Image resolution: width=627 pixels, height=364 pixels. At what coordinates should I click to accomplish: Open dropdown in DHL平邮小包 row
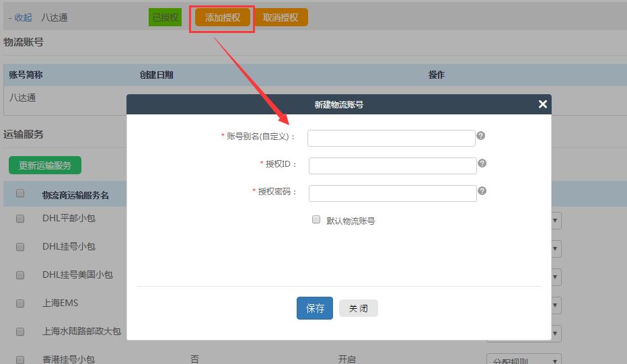(556, 221)
